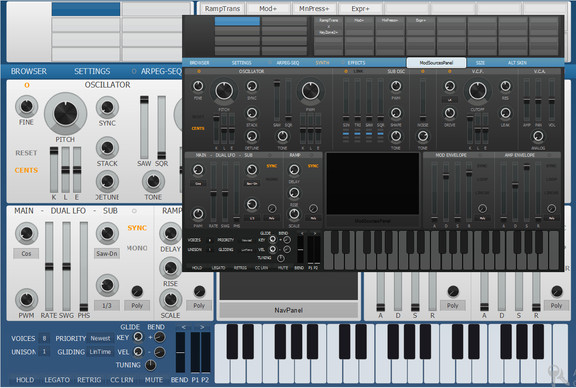Open the Saw-Dn sub LFO waveform dropdown

click(x=107, y=254)
